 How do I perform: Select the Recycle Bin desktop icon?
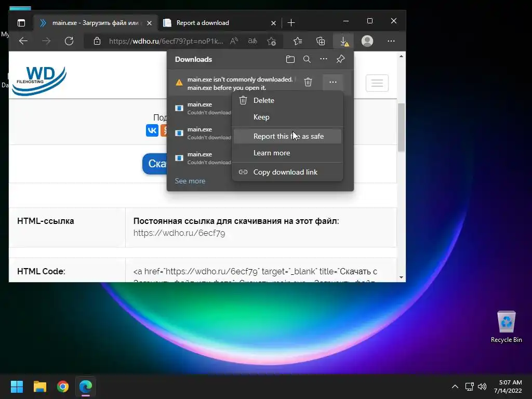(506, 327)
